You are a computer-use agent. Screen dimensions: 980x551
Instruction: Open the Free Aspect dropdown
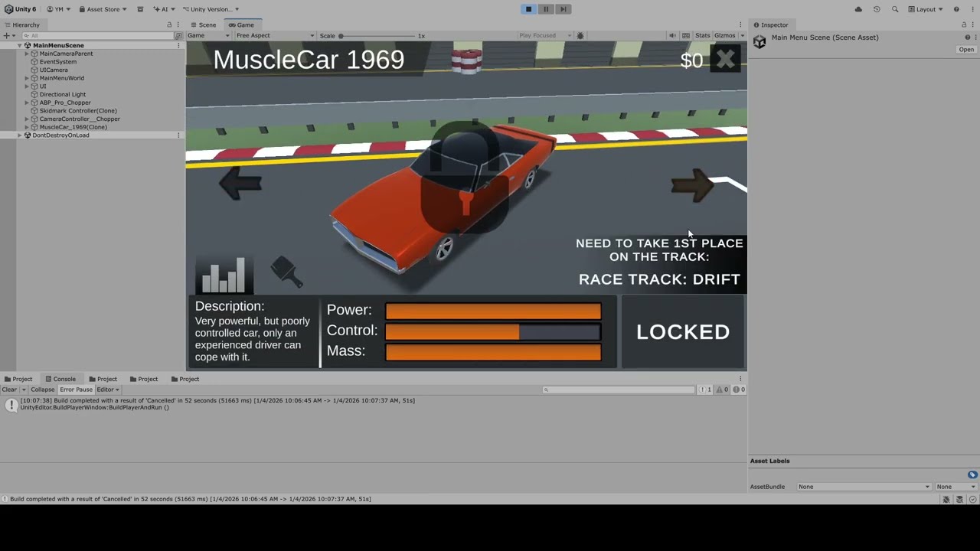275,36
